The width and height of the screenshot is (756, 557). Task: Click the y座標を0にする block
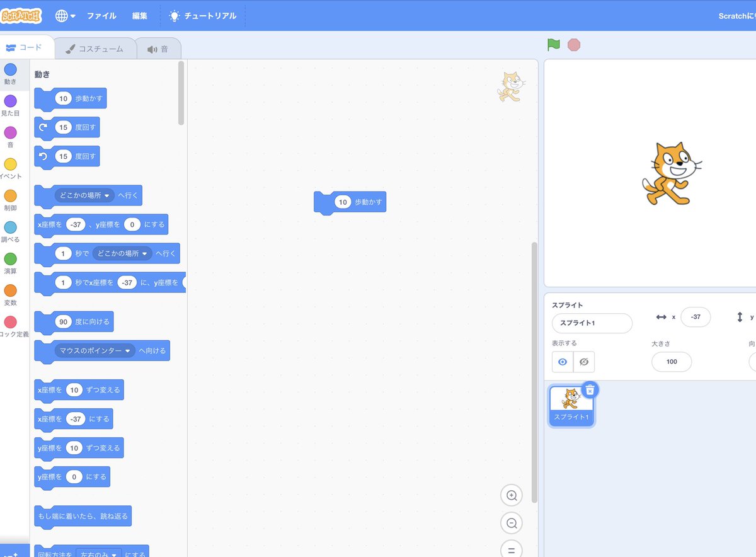pyautogui.click(x=72, y=478)
